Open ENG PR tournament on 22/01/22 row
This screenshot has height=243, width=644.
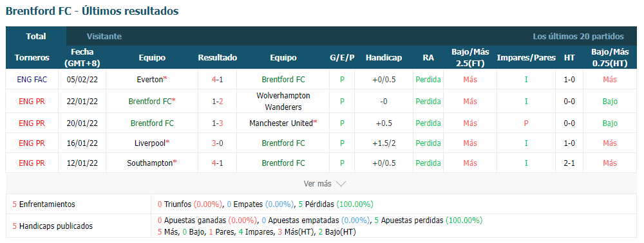tap(32, 101)
